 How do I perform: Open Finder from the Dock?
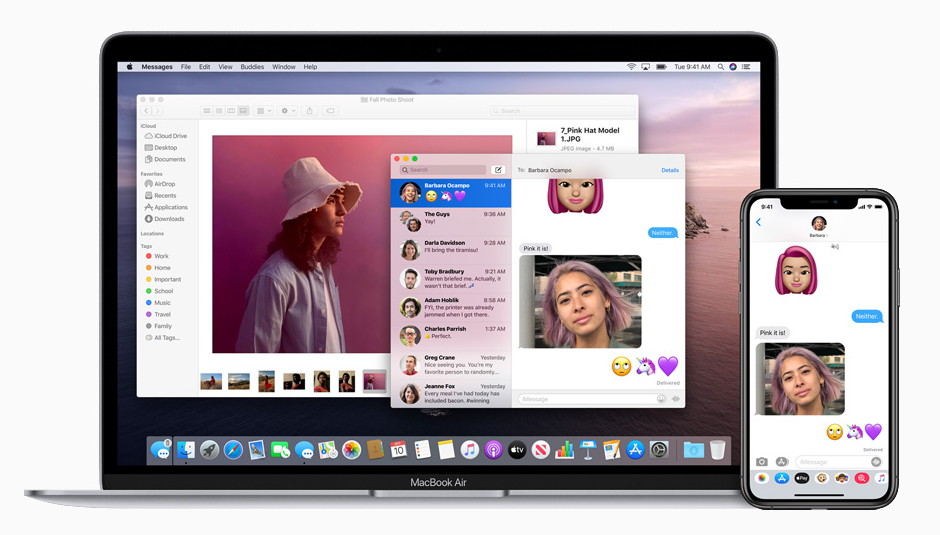[186, 449]
